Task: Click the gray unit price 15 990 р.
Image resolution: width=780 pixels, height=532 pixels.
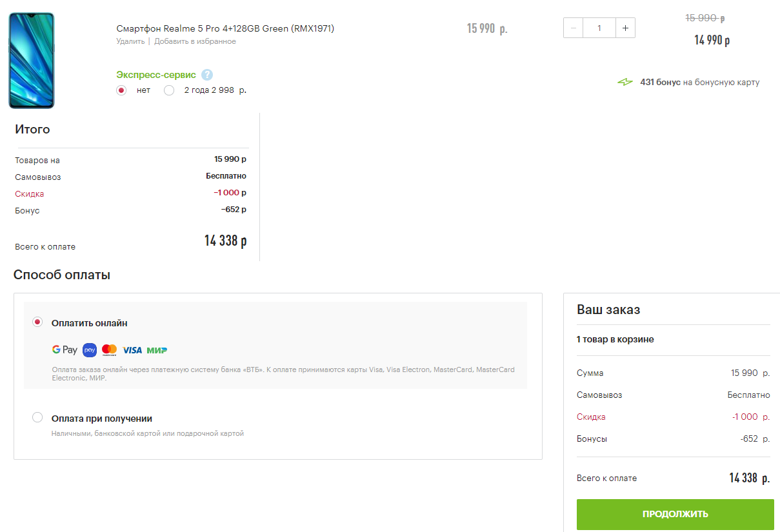Action: click(487, 28)
